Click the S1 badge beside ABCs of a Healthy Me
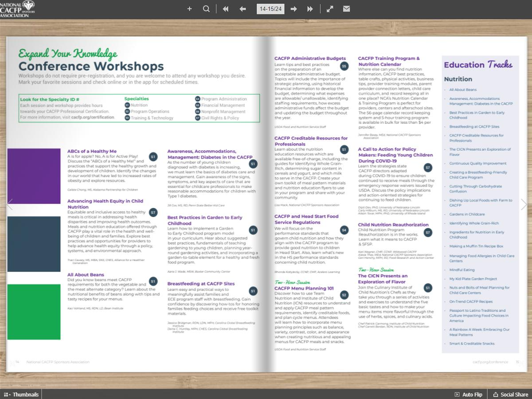The width and height of the screenshot is (532, 399). pyautogui.click(x=153, y=157)
